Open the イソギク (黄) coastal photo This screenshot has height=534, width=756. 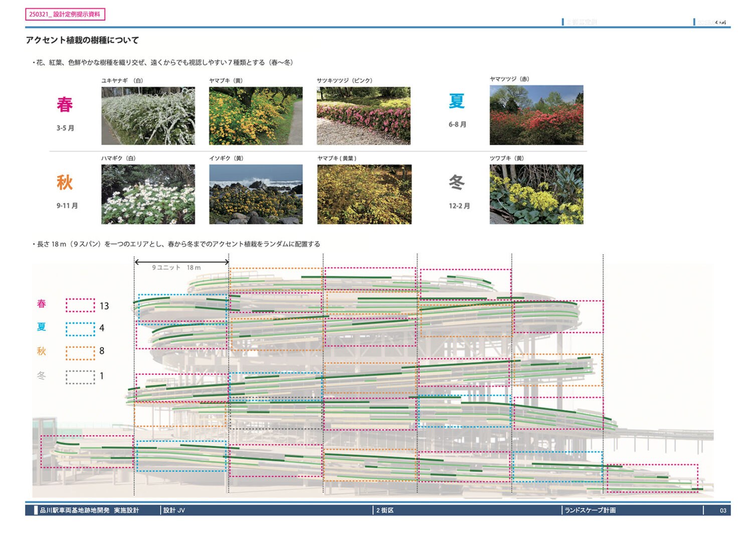coord(256,194)
